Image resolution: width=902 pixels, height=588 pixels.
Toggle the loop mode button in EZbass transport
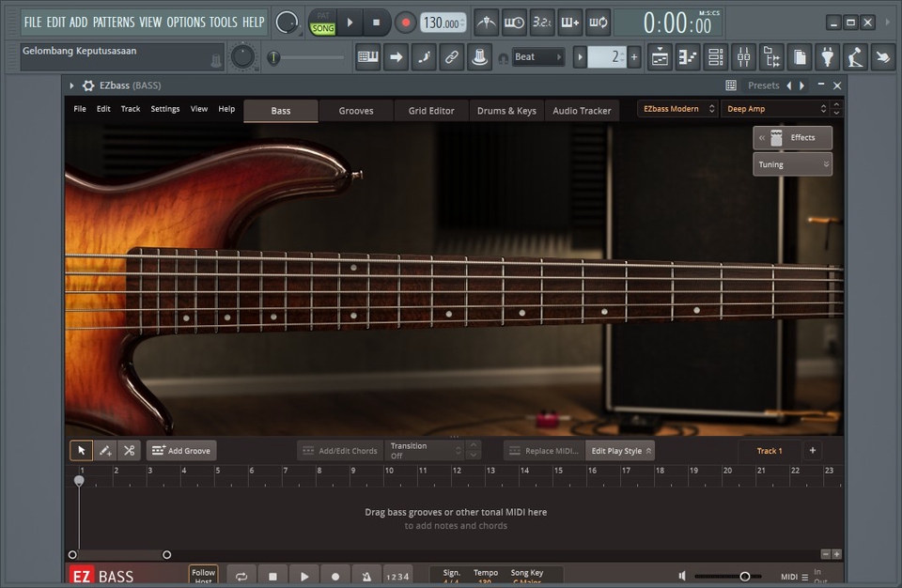pyautogui.click(x=241, y=576)
